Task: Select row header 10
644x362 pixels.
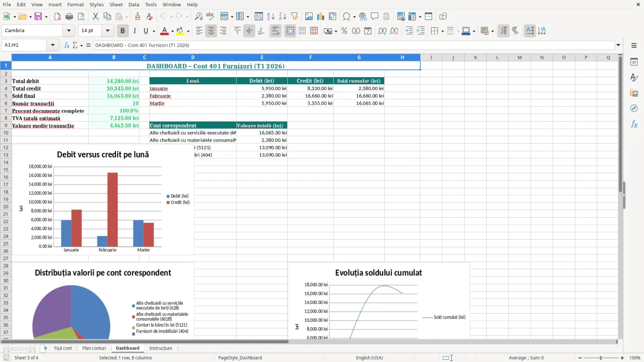Action: click(x=5, y=132)
